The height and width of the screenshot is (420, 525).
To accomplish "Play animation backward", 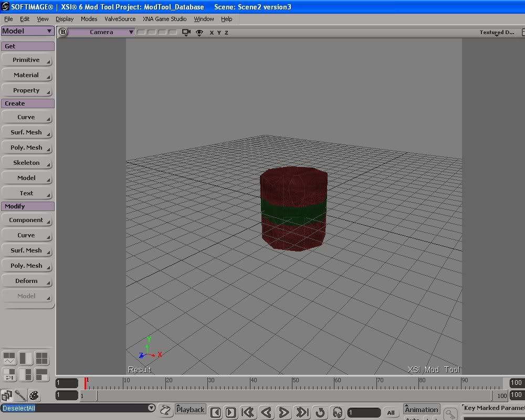I will pyautogui.click(x=266, y=412).
